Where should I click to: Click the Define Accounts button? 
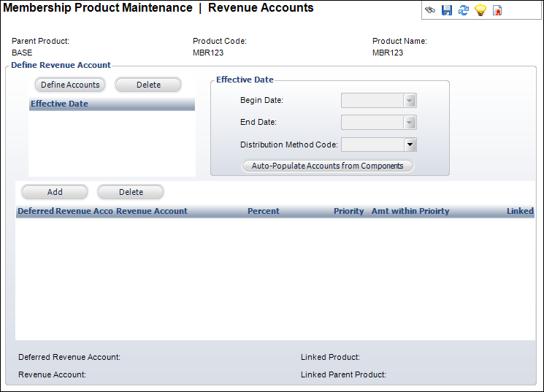coord(70,85)
